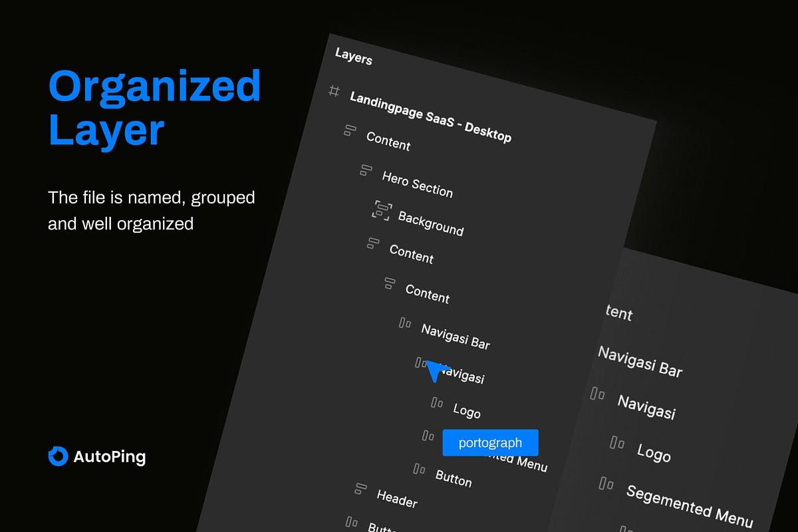
Task: Select the Segemented Menu name in the rear panel
Action: click(x=690, y=505)
